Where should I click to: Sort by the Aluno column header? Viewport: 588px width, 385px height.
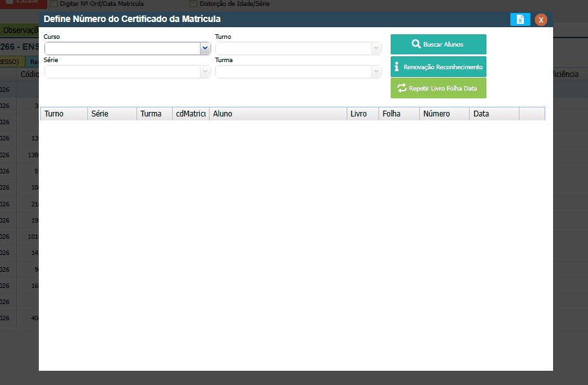click(x=278, y=114)
